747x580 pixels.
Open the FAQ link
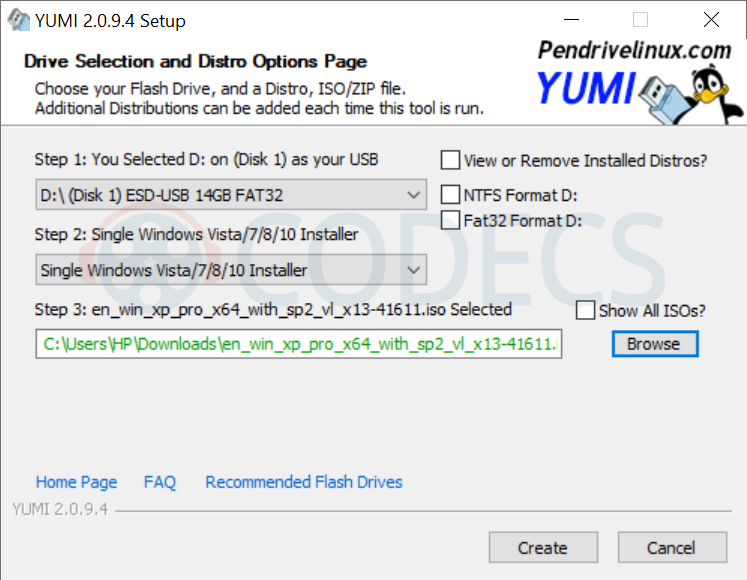pyautogui.click(x=160, y=482)
